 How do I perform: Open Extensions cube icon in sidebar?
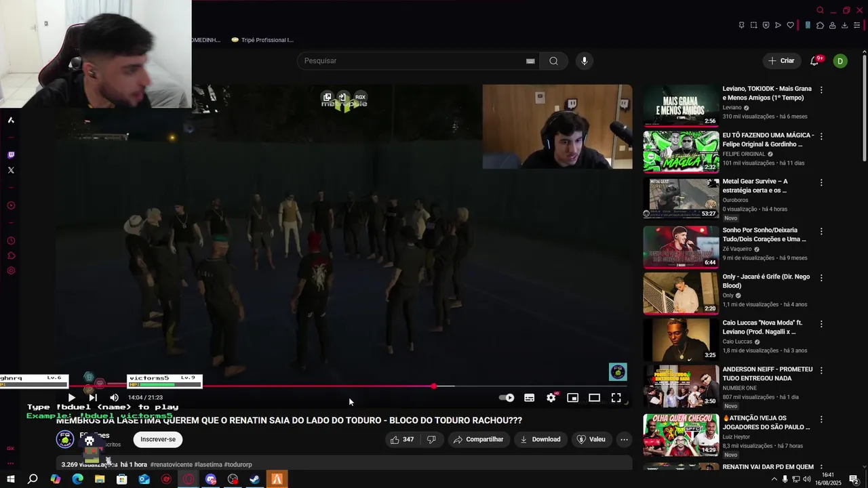pyautogui.click(x=11, y=256)
